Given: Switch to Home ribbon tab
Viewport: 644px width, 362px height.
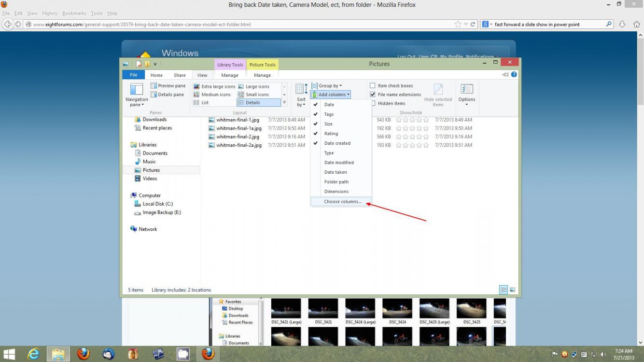Looking at the screenshot, I should 156,75.
